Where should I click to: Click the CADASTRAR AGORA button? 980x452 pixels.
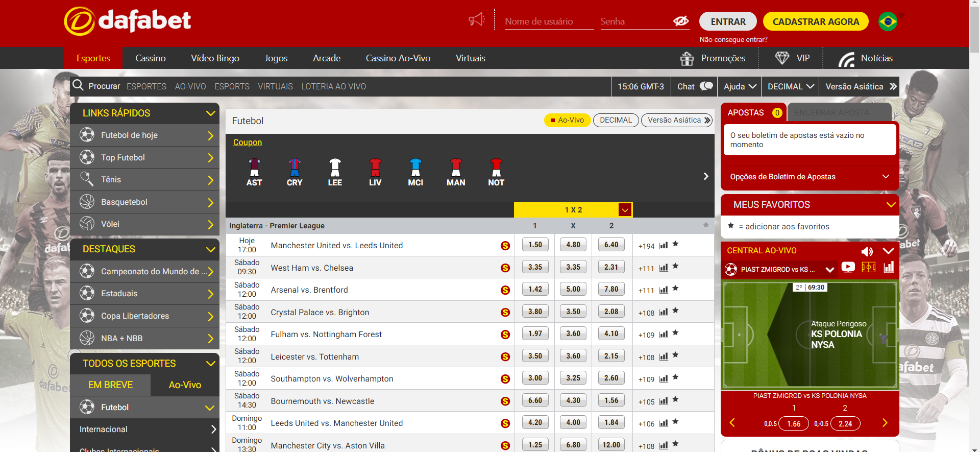(816, 21)
